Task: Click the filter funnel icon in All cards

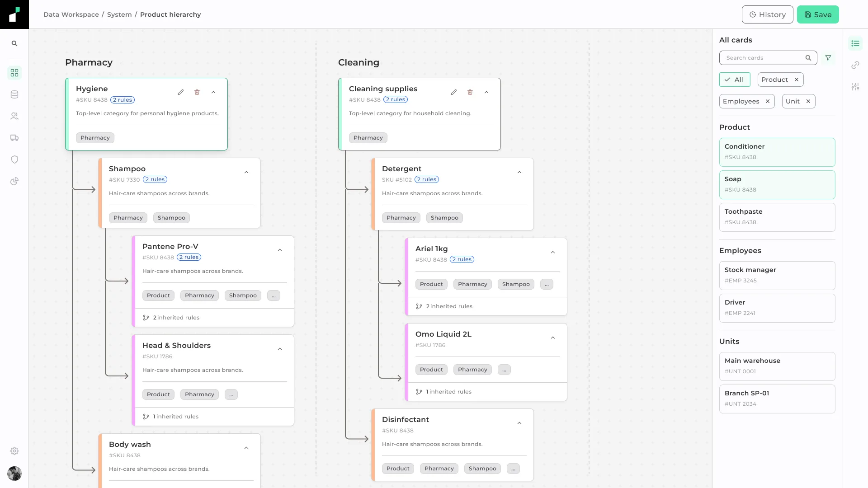Action: pyautogui.click(x=828, y=58)
